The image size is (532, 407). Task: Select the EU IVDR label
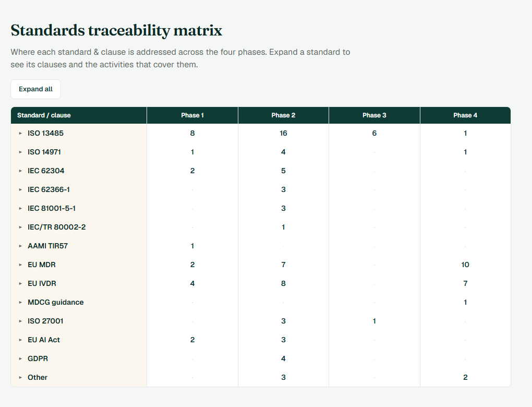tap(42, 283)
